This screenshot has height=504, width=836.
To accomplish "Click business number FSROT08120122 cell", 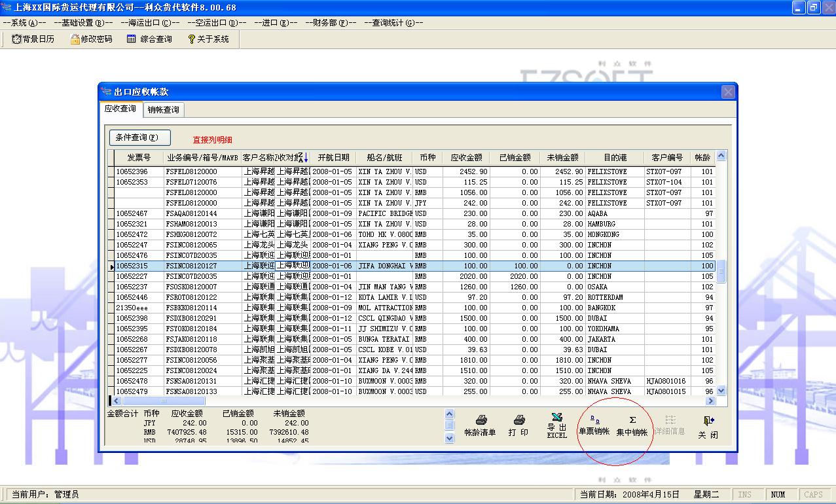I will click(202, 297).
